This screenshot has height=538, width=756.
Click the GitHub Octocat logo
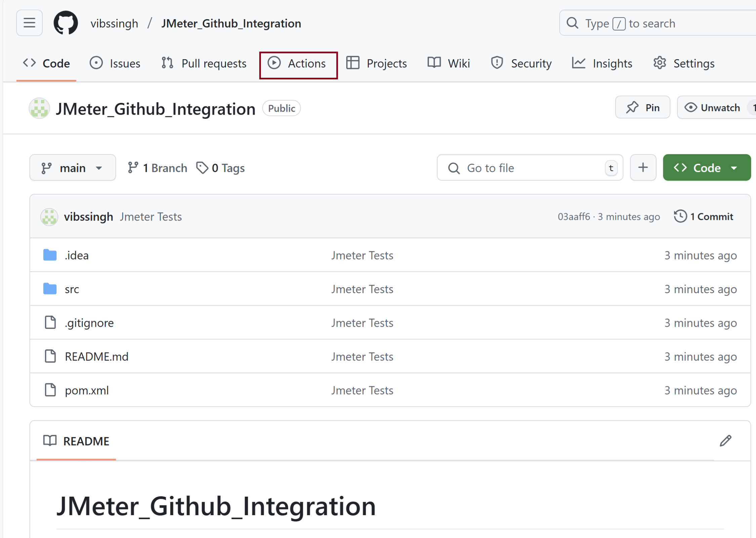point(66,23)
